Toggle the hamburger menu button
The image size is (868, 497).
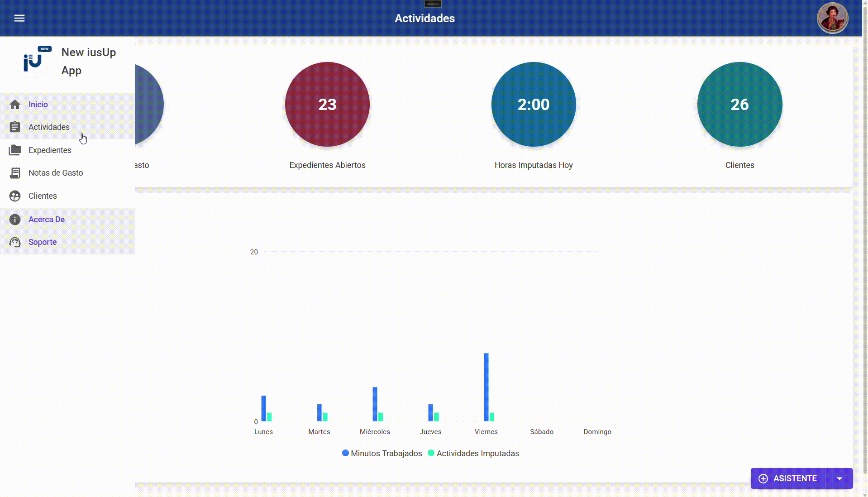[x=19, y=18]
